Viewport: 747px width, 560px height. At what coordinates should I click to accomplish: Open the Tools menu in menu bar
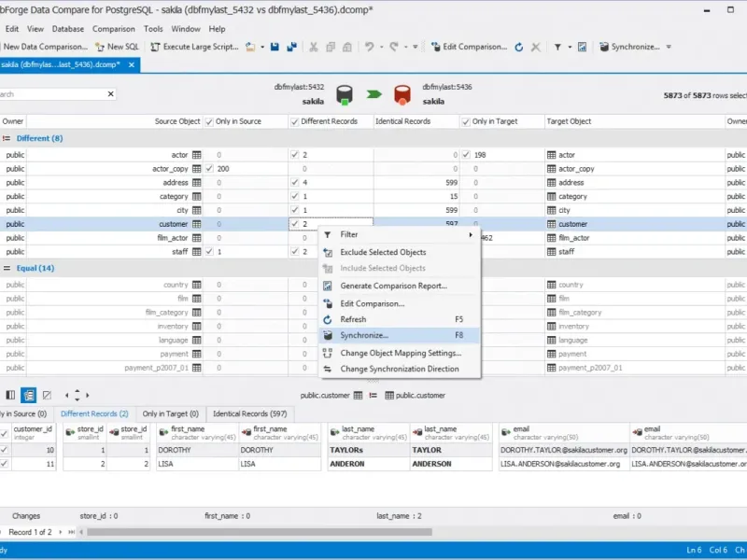point(153,29)
